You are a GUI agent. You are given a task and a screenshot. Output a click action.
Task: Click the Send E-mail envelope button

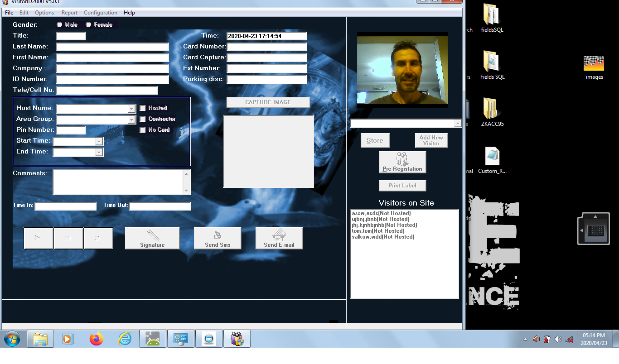[x=279, y=238]
